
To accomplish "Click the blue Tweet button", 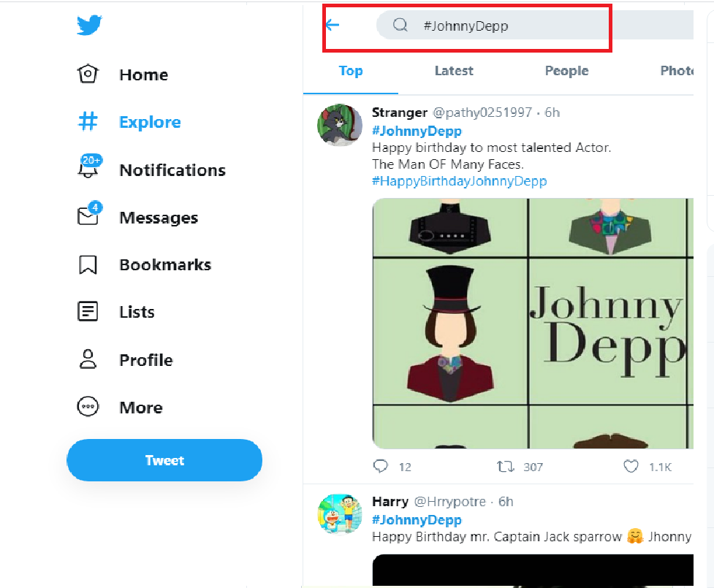I will pos(164,460).
